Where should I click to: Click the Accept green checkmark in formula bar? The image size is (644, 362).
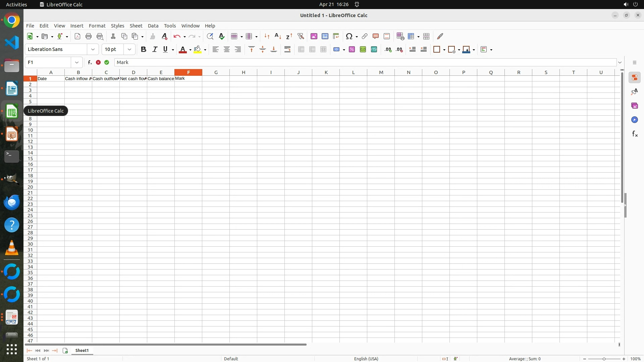point(107,62)
